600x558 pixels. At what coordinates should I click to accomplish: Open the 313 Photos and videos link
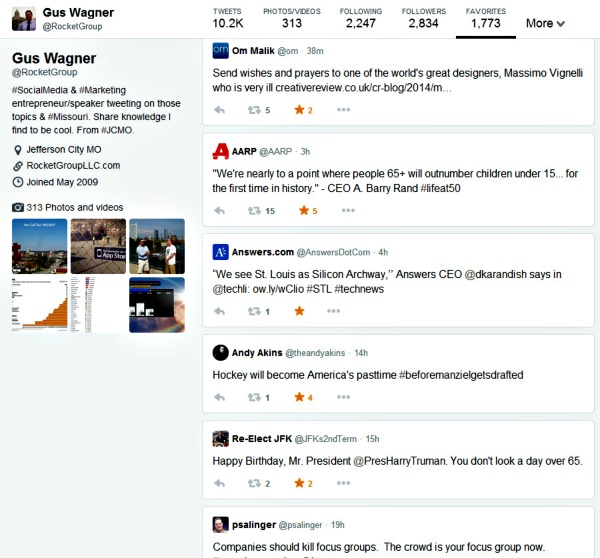click(75, 207)
